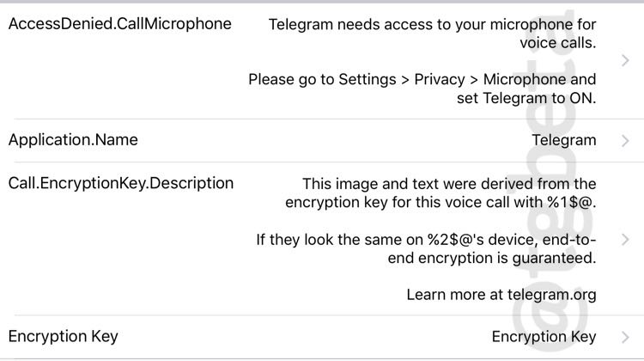Screen dimensions: 644x361
Task: Open chevron on AccessDenied.CallMicrophone row
Action: (625, 60)
